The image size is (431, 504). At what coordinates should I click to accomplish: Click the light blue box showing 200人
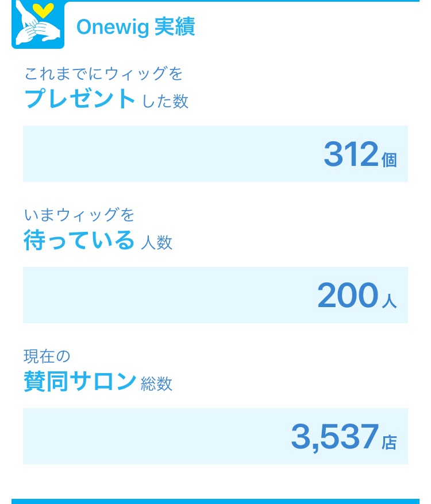tap(215, 294)
